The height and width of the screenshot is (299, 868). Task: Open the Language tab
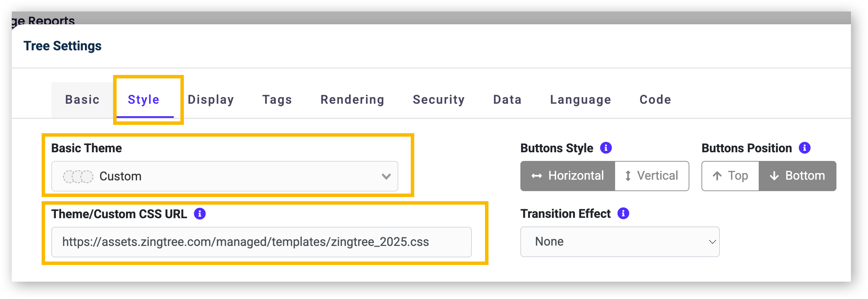[x=580, y=100]
